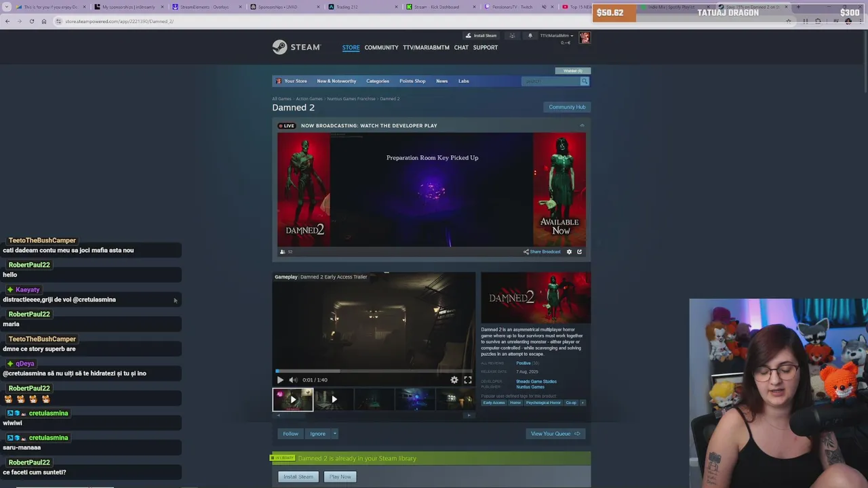Image resolution: width=868 pixels, height=488 pixels.
Task: Pop out the broadcast in new window
Action: [579, 251]
